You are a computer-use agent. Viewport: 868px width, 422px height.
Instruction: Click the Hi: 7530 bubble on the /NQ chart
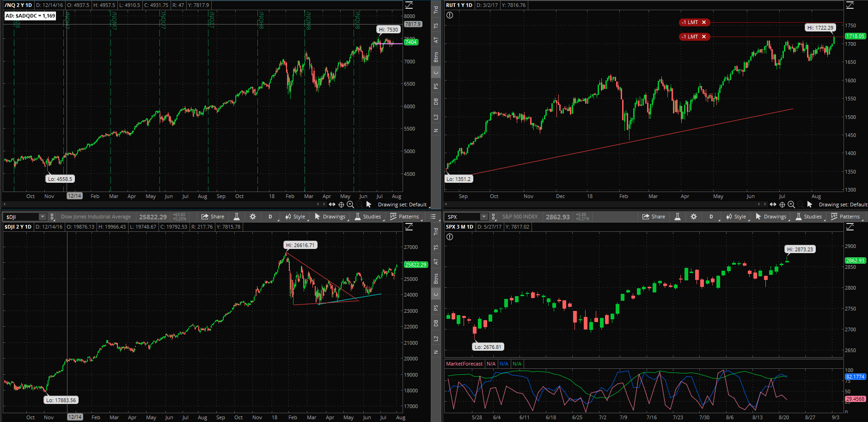[x=388, y=30]
